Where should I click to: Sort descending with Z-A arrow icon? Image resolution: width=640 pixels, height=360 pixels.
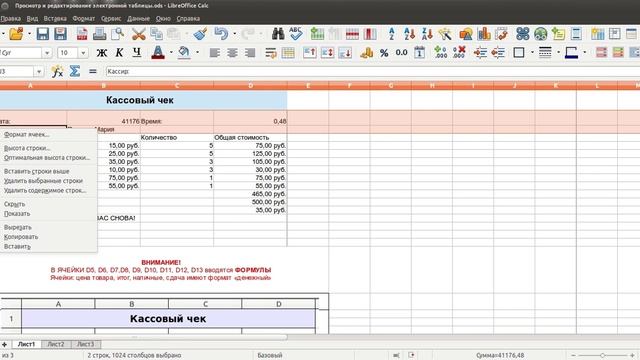pos(427,33)
